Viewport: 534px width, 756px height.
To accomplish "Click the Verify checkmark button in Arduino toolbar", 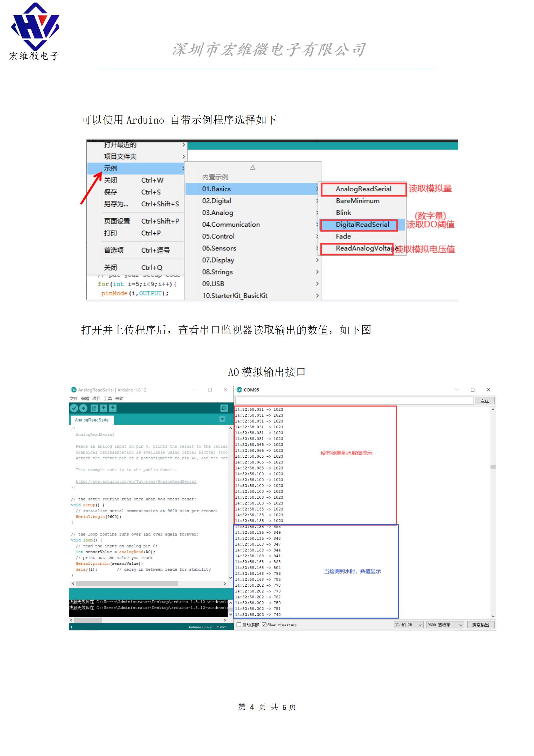I will click(74, 408).
